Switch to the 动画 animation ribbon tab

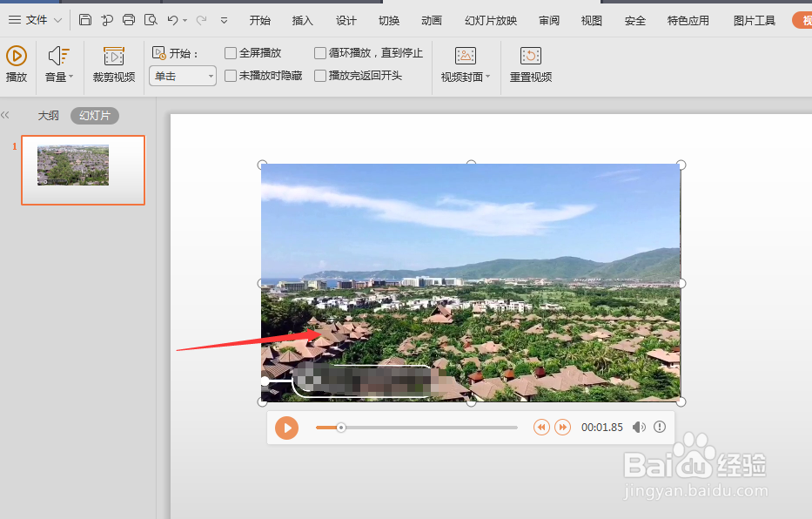pos(431,19)
